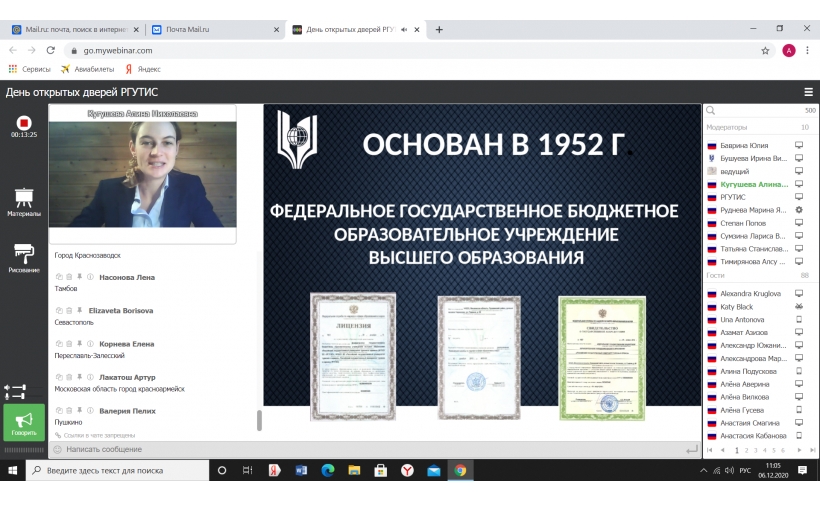Viewport: 820px width, 512px height.
Task: Open a new browser tab
Action: [439, 30]
